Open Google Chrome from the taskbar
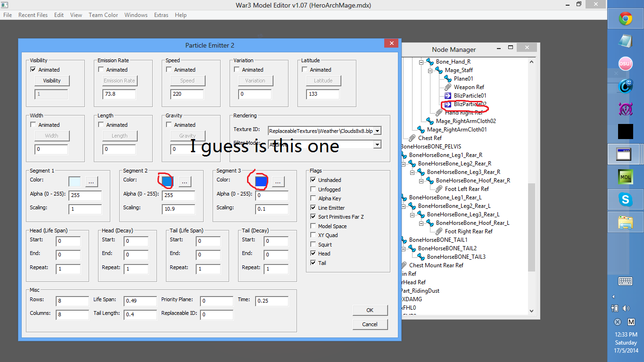This screenshot has width=644, height=362. pyautogui.click(x=626, y=19)
